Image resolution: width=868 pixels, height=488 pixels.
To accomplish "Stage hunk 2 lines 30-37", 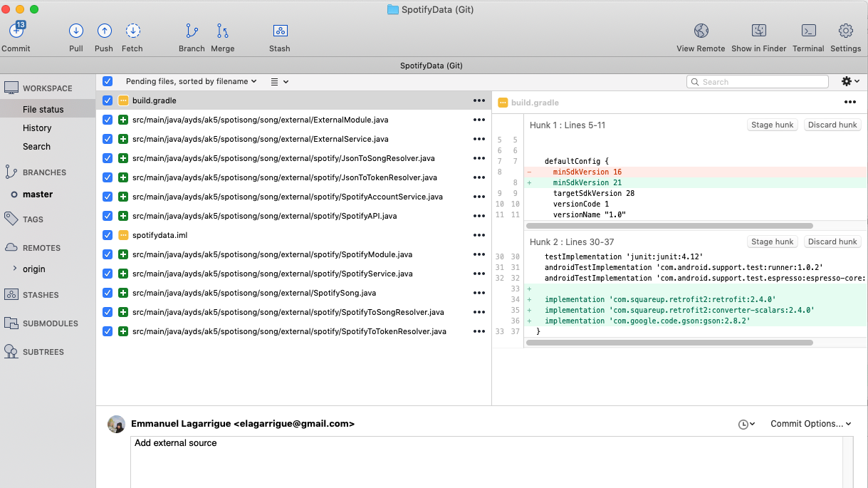I will tap(773, 242).
